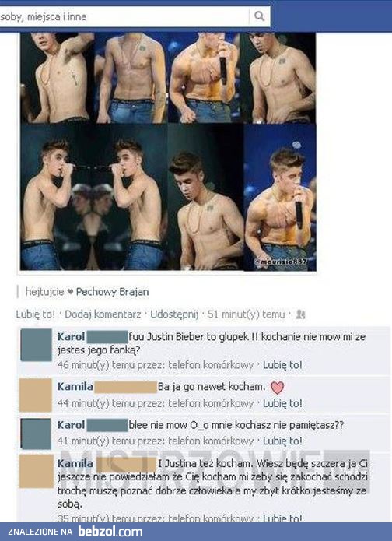
Task: Open Kamila's name in I Justina też kocham comment
Action: click(x=75, y=463)
